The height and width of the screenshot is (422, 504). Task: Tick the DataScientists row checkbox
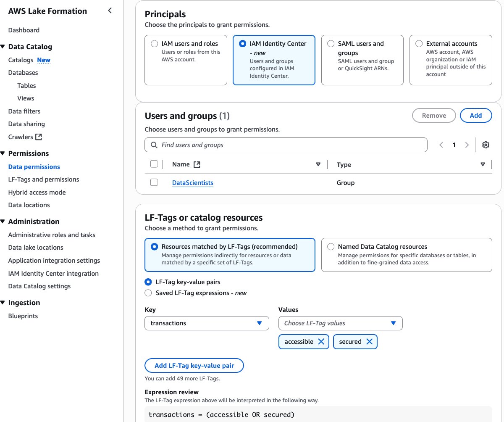154,182
